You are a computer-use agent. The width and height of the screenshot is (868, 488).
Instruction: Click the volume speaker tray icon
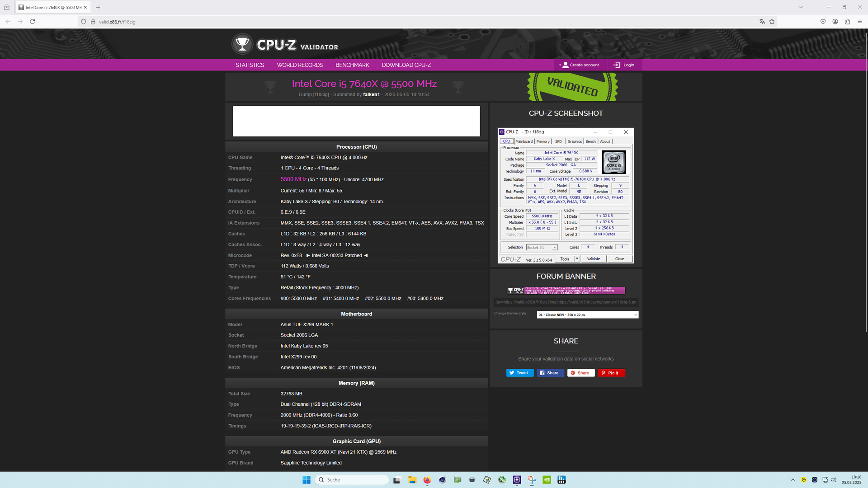[x=833, y=480]
